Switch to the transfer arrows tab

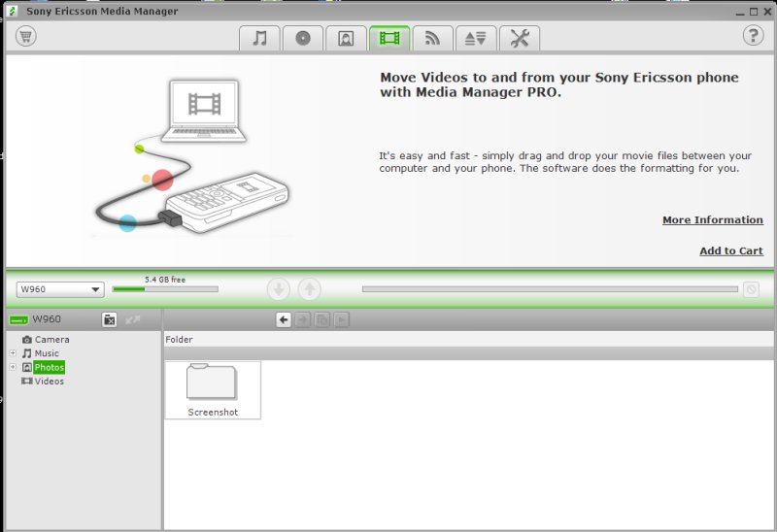coord(476,38)
